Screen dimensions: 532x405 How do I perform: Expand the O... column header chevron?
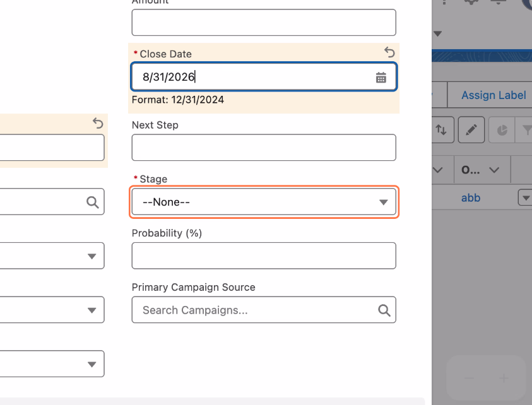pyautogui.click(x=494, y=170)
